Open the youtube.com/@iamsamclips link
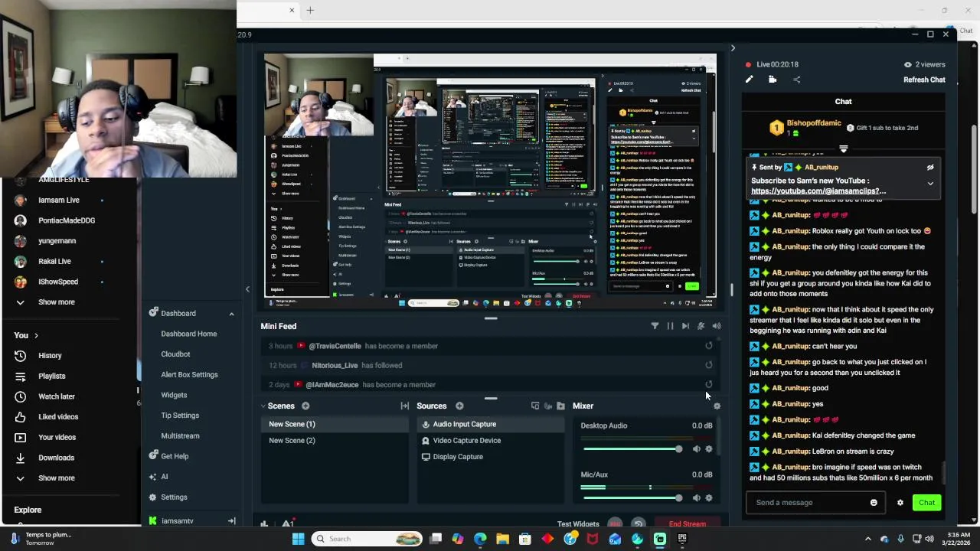Viewport: 980px width, 551px height. tap(818, 191)
